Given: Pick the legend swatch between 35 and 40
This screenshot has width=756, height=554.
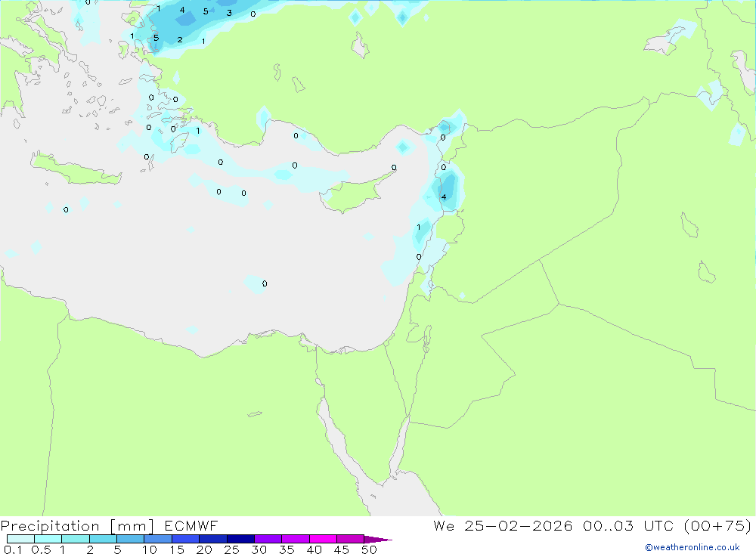Looking at the screenshot, I should pyautogui.click(x=295, y=539).
